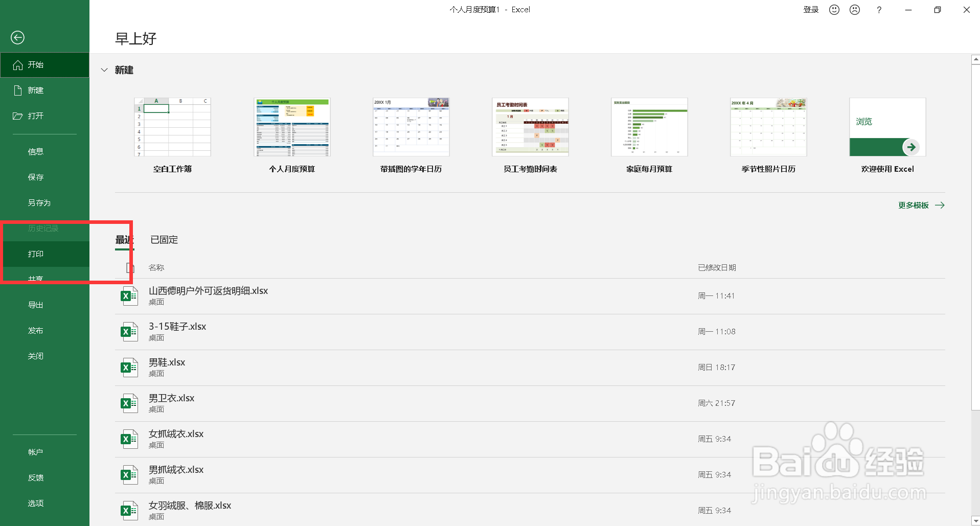The height and width of the screenshot is (526, 980).
Task: Select 开始 in the sidebar
Action: pos(44,65)
